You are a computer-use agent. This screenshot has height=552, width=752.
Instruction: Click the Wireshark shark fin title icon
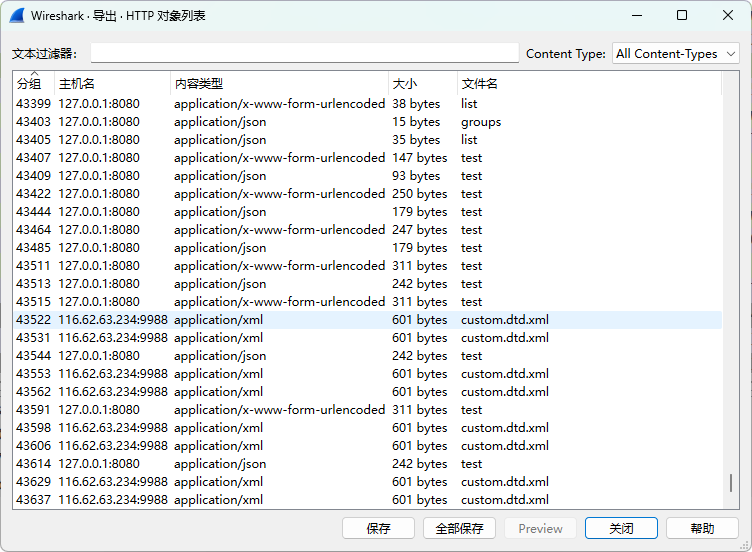[x=17, y=15]
